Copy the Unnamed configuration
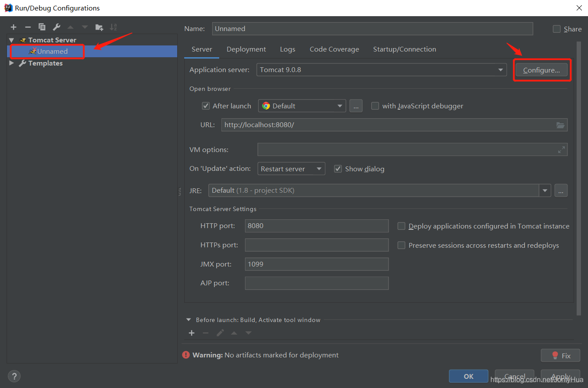This screenshot has width=588, height=388. 42,27
